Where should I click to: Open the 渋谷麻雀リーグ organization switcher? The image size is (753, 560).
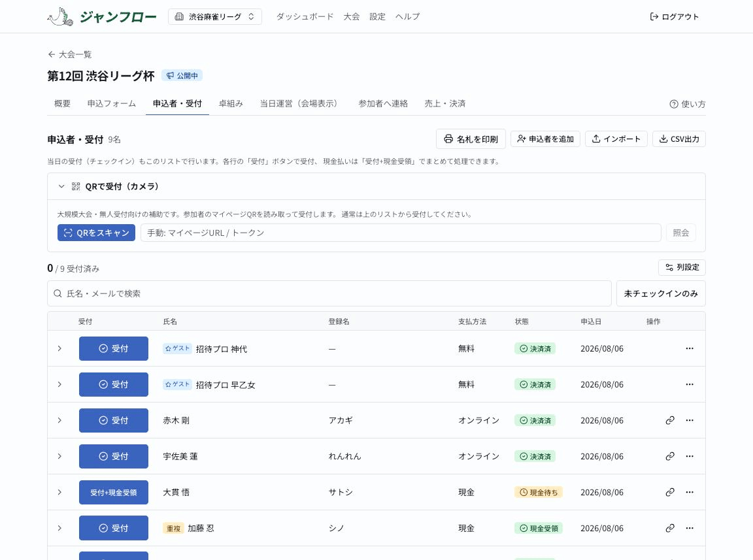pyautogui.click(x=214, y=17)
